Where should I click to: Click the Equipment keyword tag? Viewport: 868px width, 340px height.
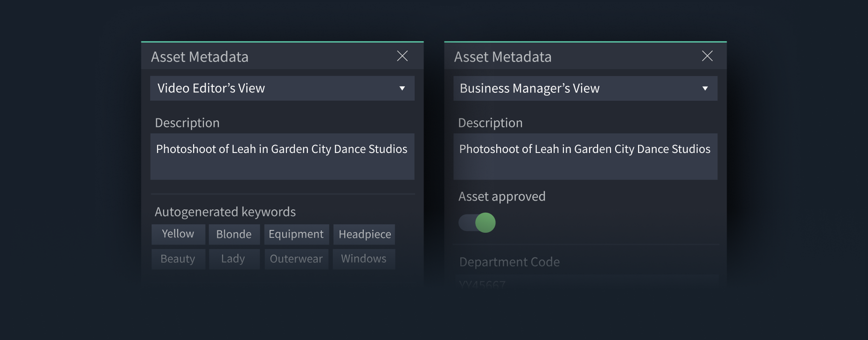(296, 234)
